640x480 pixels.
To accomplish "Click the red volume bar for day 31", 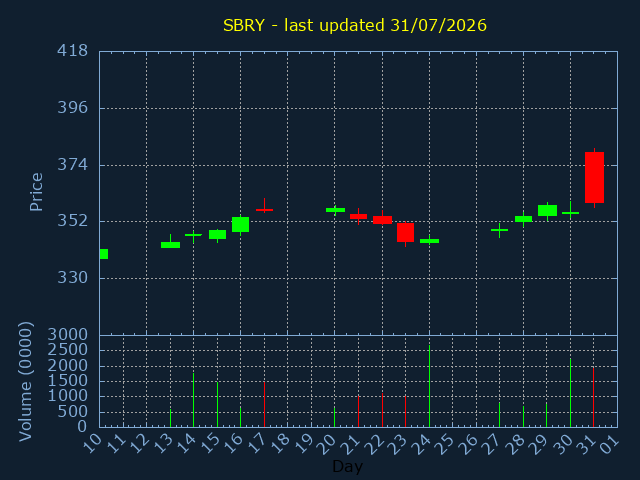I will point(593,397).
